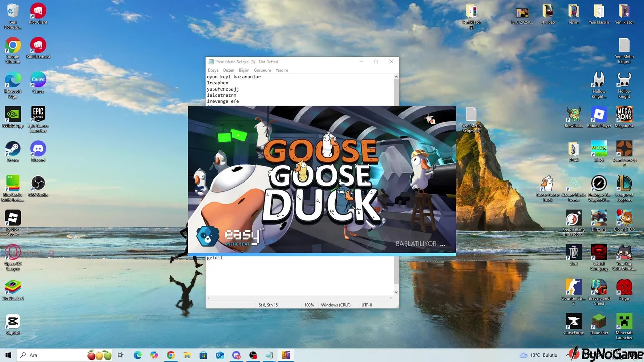The image size is (644, 362).
Task: Open the Canva desktop shortcut
Action: point(38,83)
